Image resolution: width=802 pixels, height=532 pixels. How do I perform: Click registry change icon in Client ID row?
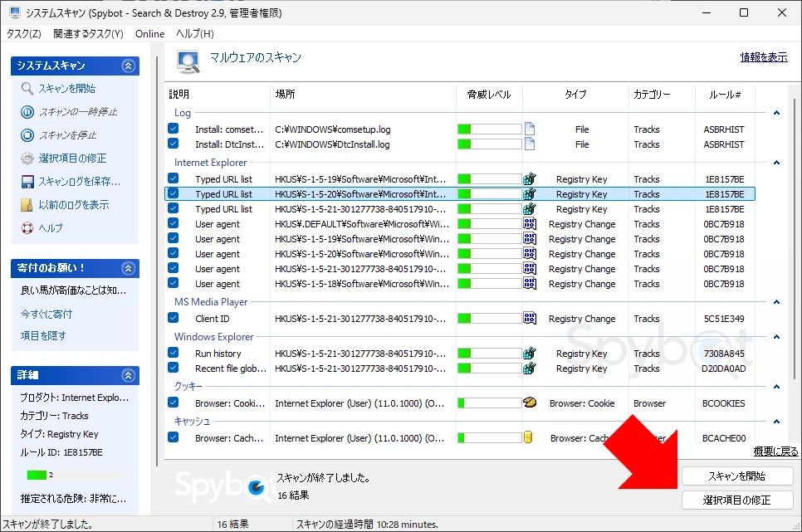coord(530,318)
